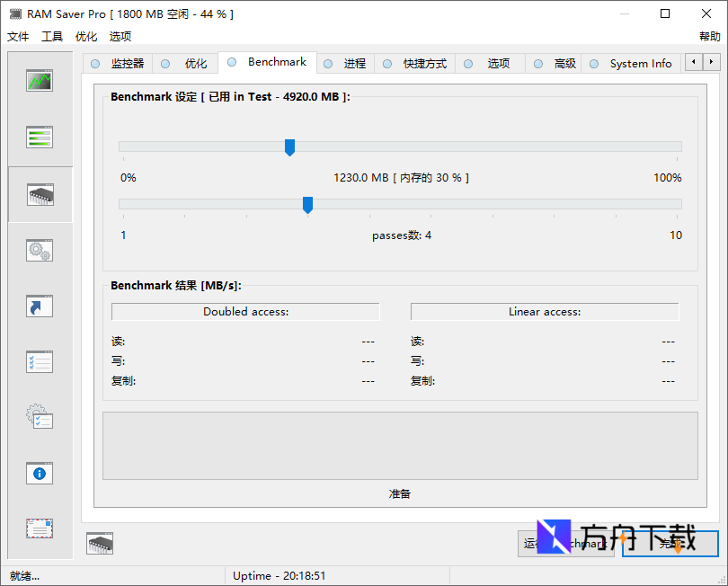
Task: Select the memory monitor icon in the sidebar
Action: point(39,80)
